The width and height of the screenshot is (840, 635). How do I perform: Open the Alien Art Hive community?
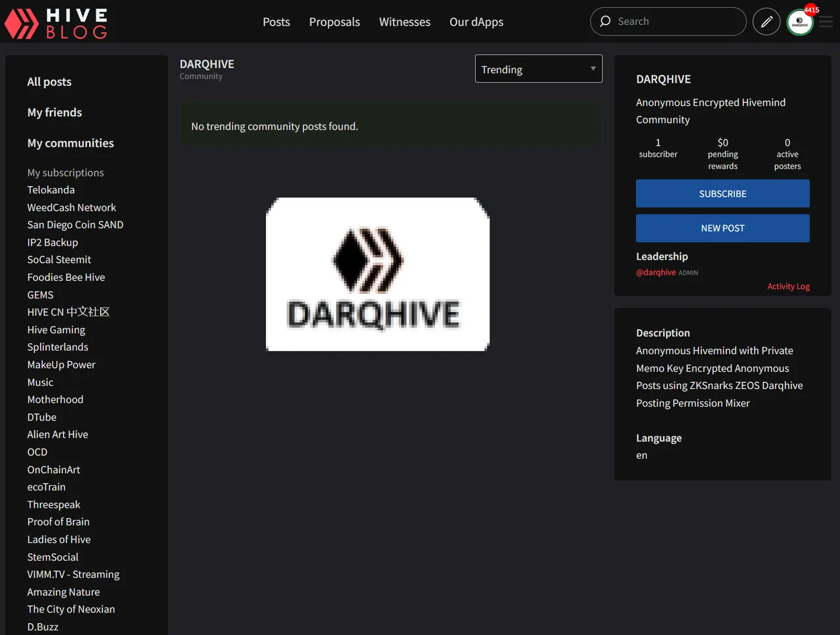click(57, 434)
